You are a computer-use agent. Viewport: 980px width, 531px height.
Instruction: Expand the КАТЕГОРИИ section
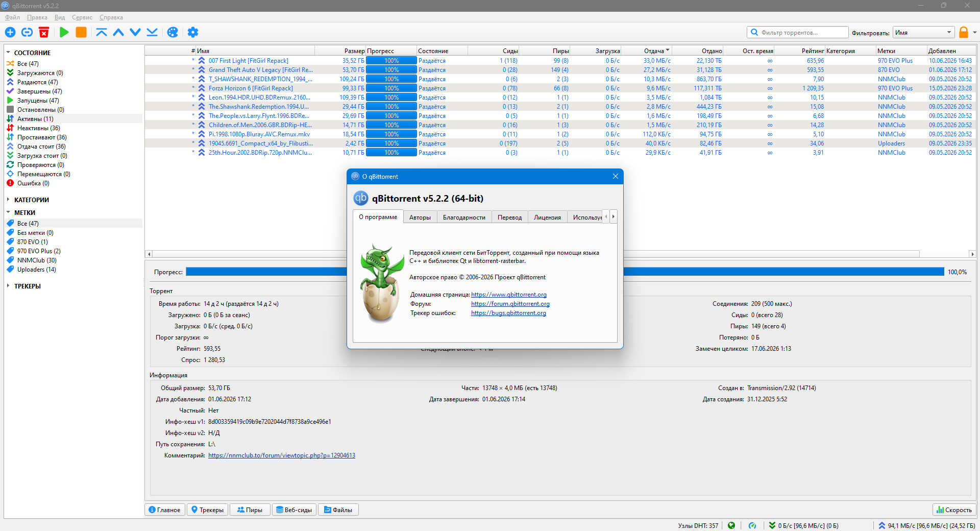[8, 200]
